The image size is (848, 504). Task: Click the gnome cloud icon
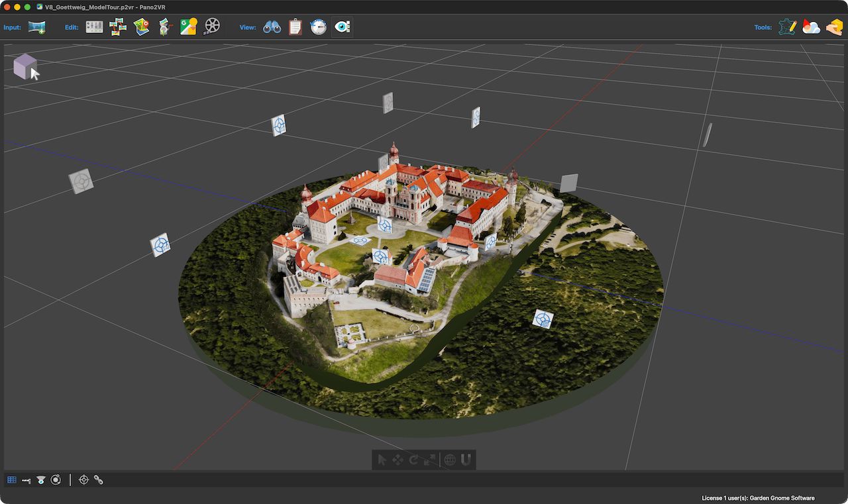point(811,27)
